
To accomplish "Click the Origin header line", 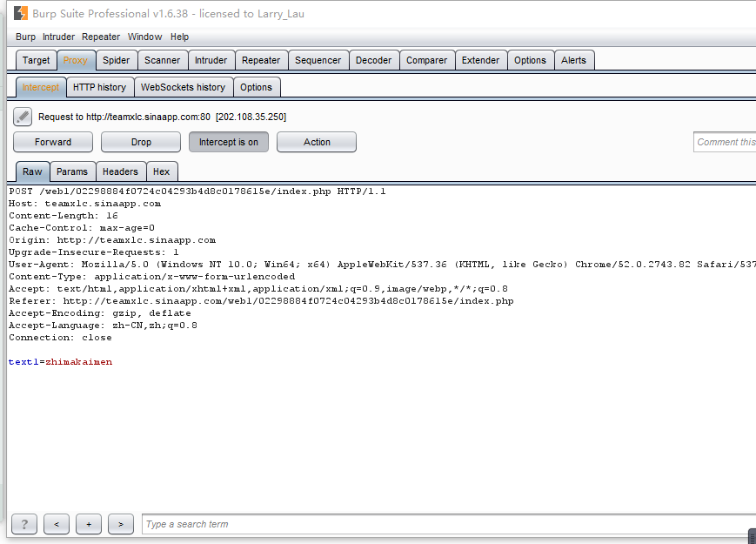I will pos(112,240).
